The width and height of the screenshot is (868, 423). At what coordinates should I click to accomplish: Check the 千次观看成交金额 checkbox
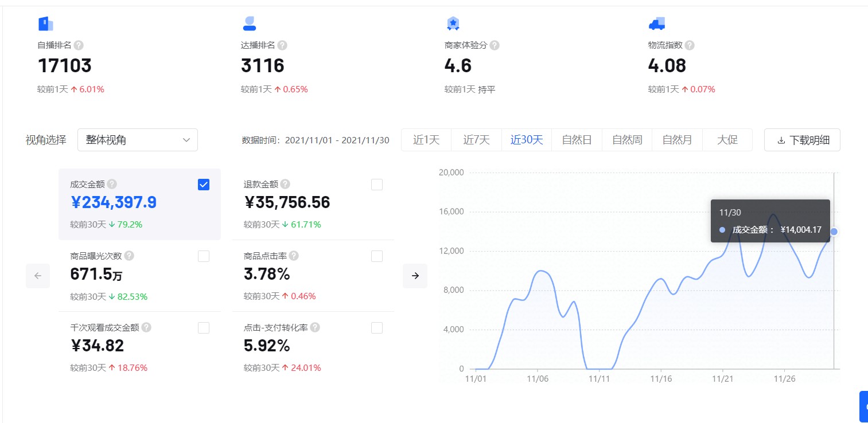[x=204, y=328]
